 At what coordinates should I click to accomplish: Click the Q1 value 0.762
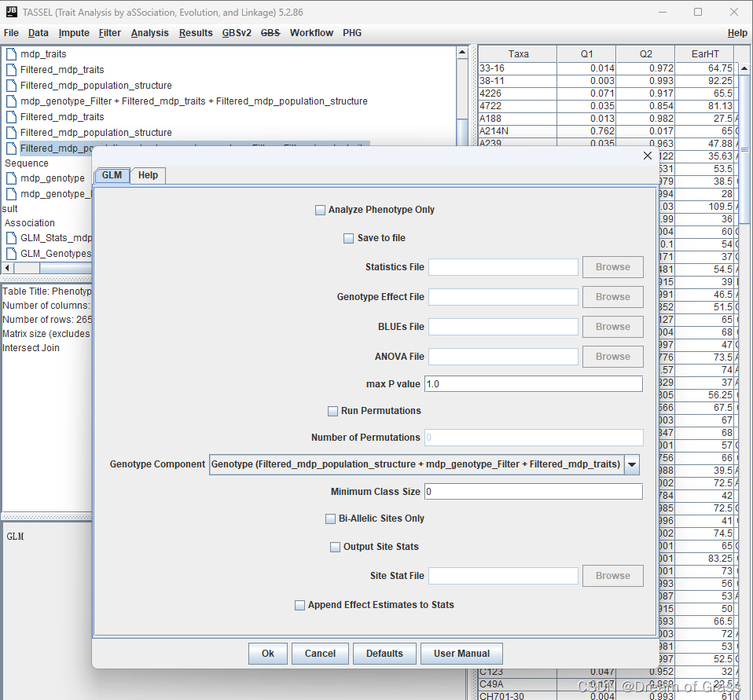pos(587,131)
